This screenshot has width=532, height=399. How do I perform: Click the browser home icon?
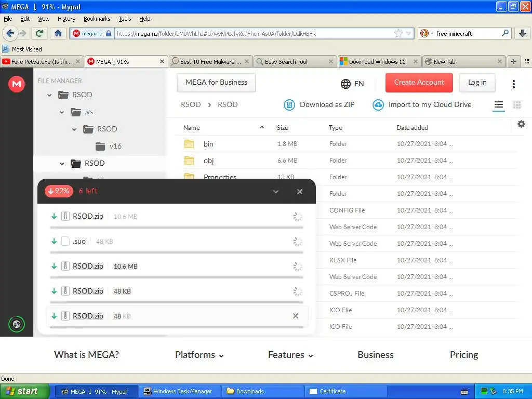pos(58,33)
